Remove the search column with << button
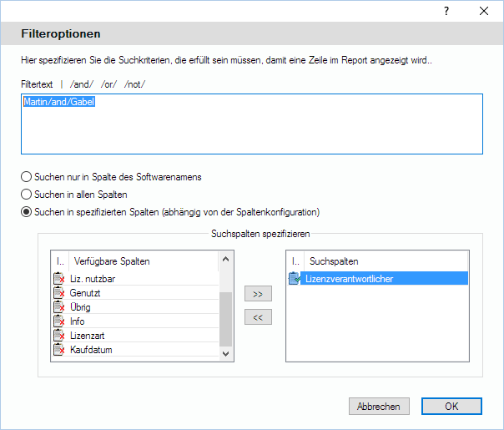504x430 pixels. pyautogui.click(x=258, y=317)
